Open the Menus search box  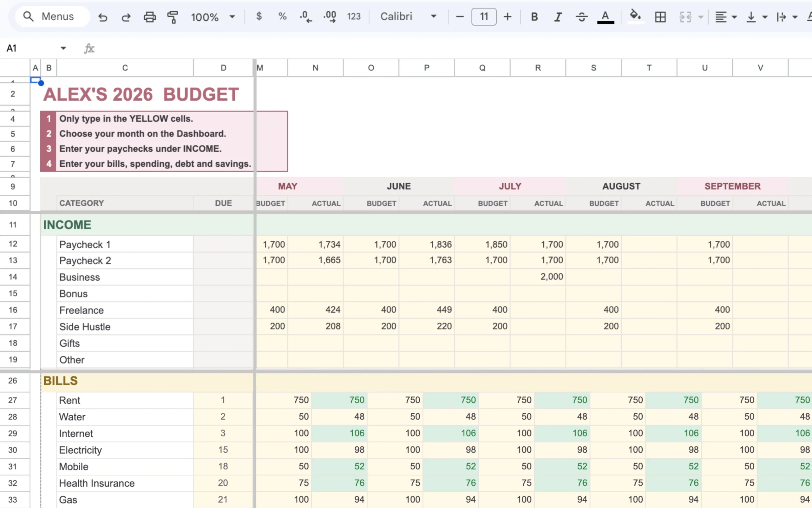(x=52, y=17)
